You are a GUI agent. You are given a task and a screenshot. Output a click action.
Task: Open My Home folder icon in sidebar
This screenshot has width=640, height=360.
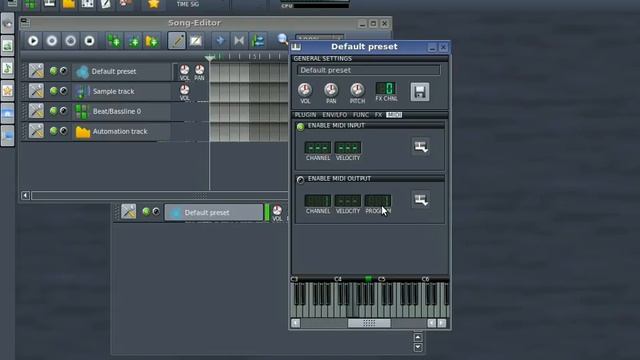(x=7, y=113)
